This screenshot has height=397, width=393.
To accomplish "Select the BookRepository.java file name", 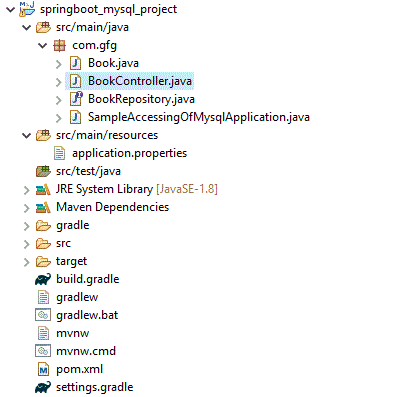I will pyautogui.click(x=141, y=99).
